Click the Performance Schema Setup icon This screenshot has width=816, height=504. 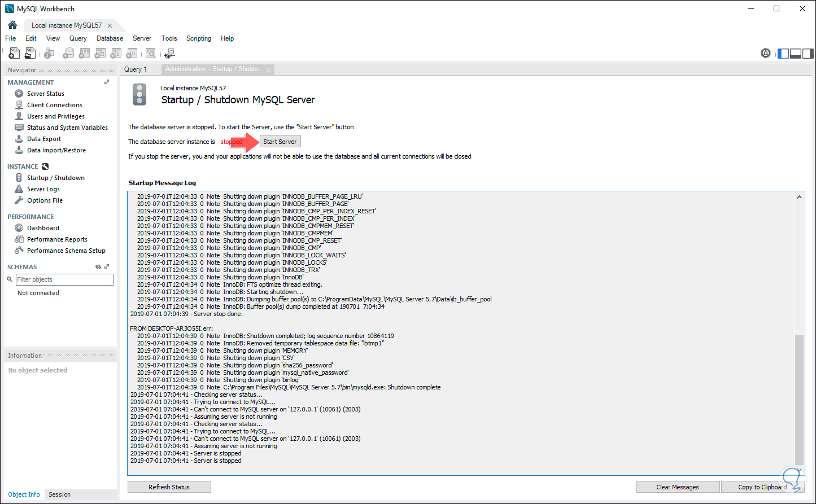[19, 251]
